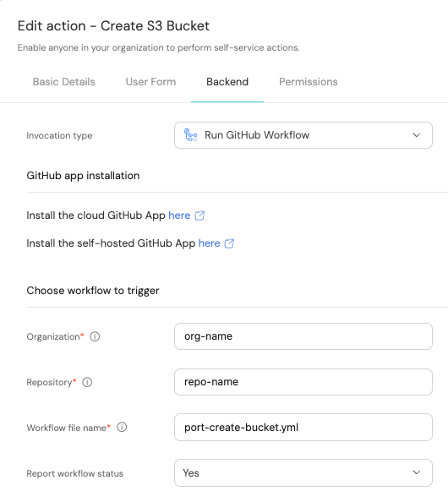Follow the 'here' link for self-hosted GitHub App

pyautogui.click(x=209, y=243)
